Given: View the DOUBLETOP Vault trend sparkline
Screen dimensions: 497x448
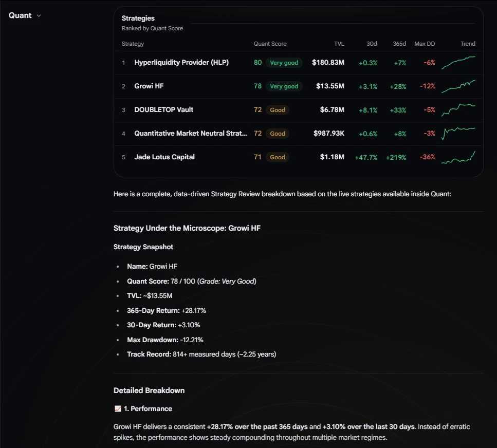Looking at the screenshot, I should (458, 110).
